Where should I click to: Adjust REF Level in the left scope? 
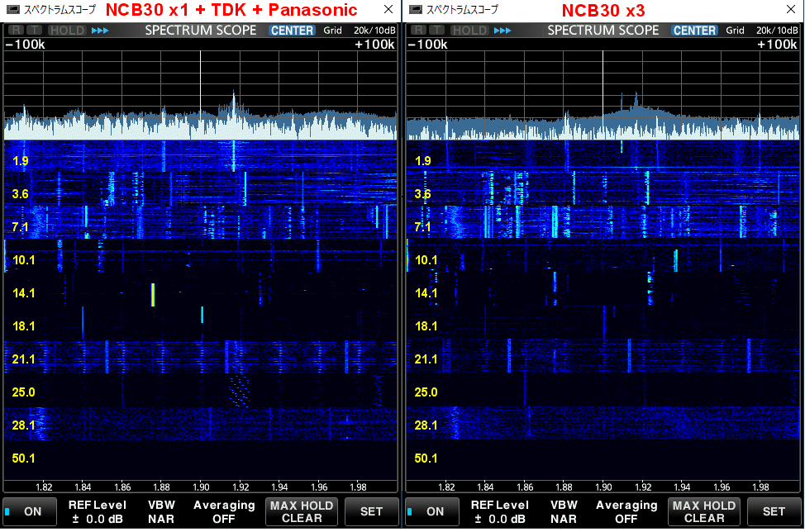pos(97,511)
